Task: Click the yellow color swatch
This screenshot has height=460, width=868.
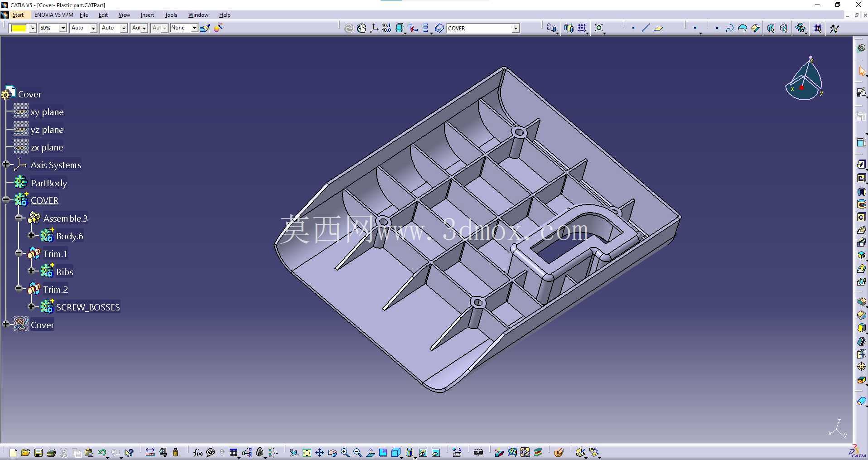Action: coord(19,28)
